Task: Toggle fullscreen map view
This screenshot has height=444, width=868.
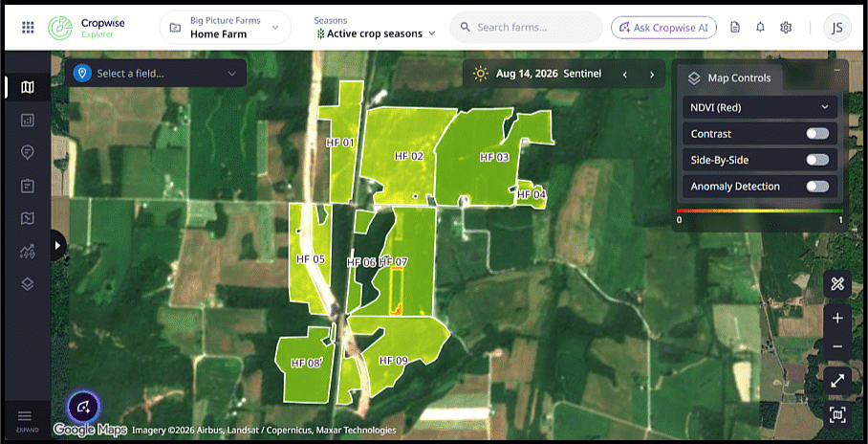Action: [837, 381]
